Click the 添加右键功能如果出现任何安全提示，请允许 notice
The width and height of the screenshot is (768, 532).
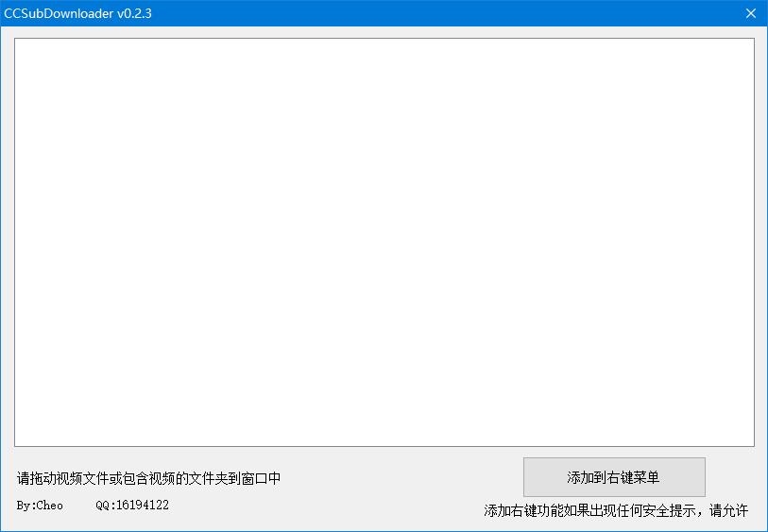[616, 510]
